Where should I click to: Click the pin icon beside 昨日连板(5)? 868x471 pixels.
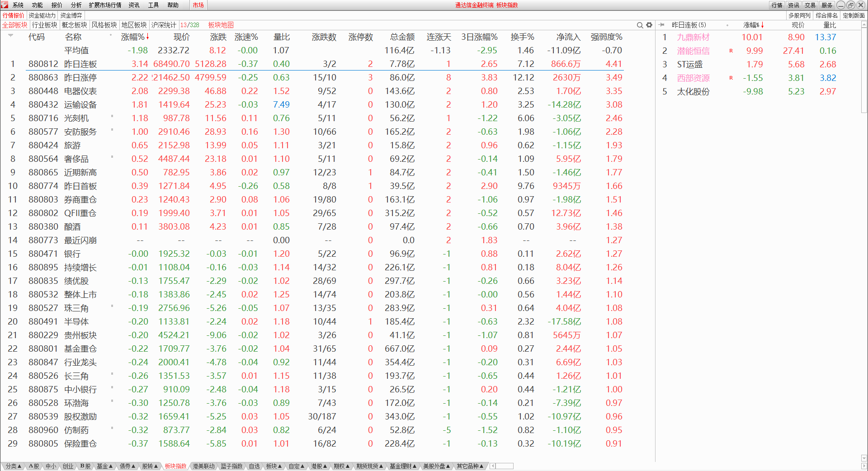[x=662, y=25]
